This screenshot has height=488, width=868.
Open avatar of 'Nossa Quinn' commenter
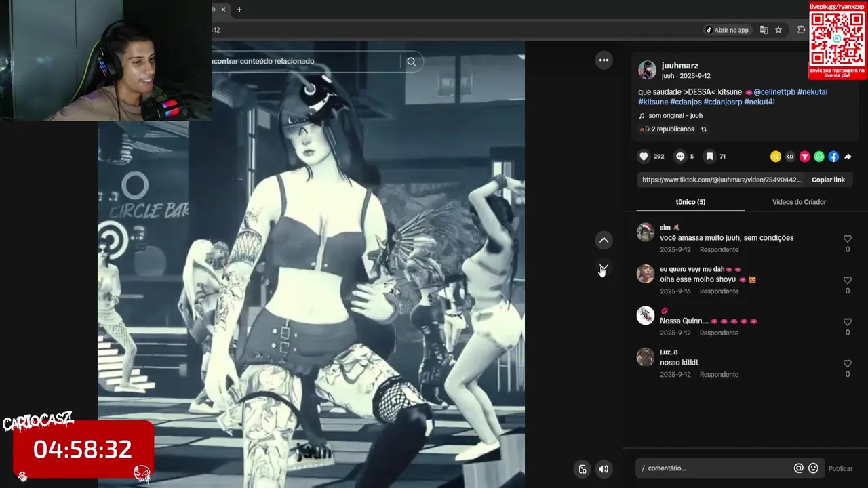click(646, 315)
